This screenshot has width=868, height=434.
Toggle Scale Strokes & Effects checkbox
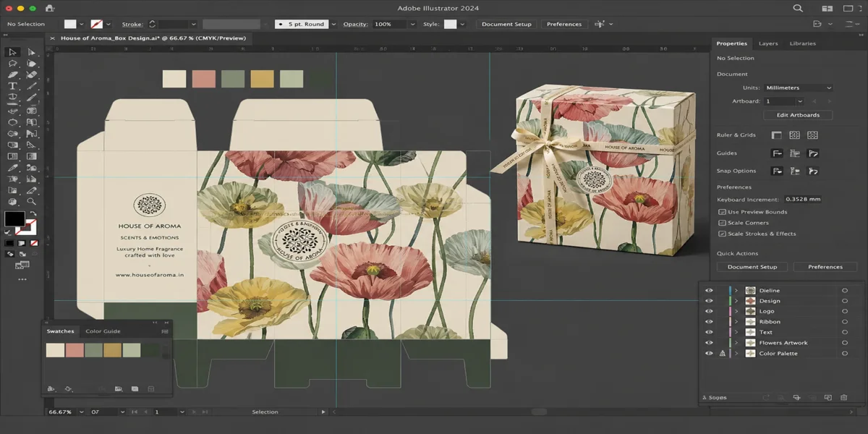click(x=722, y=234)
